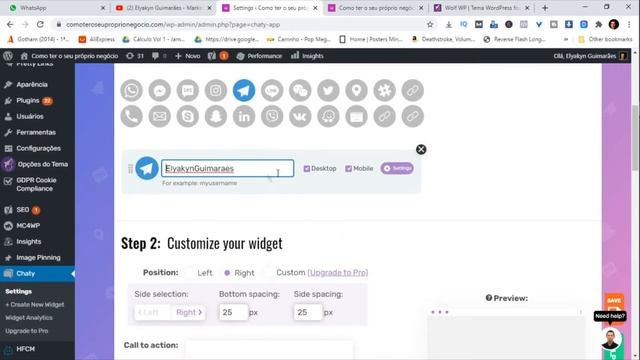Open Other bookmarks folder
The width and height of the screenshot is (640, 360).
click(605, 39)
